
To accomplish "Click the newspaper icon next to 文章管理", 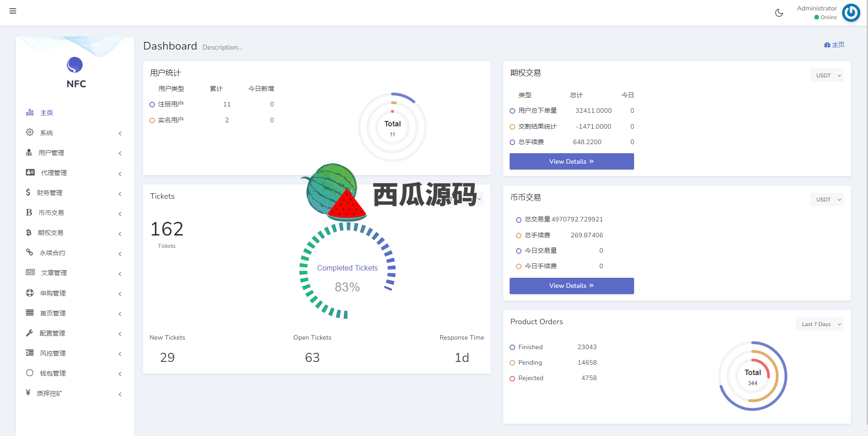I will (x=30, y=272).
